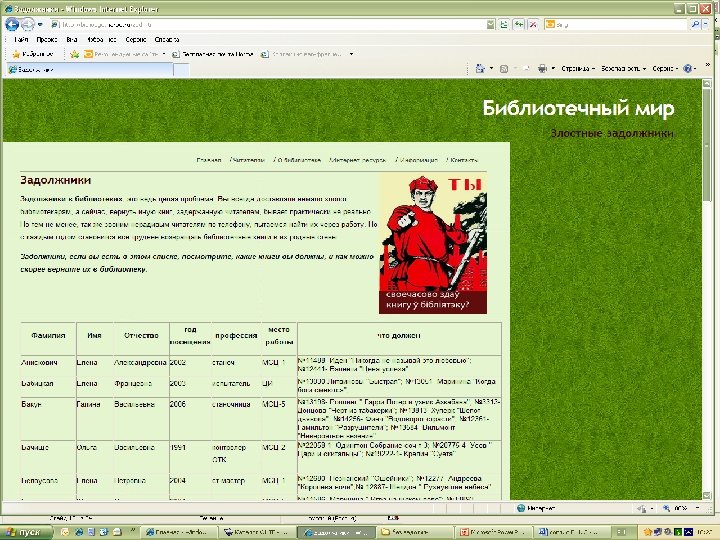Click the Home icon in command bar
Viewport: 720px width, 540px height.
480,68
